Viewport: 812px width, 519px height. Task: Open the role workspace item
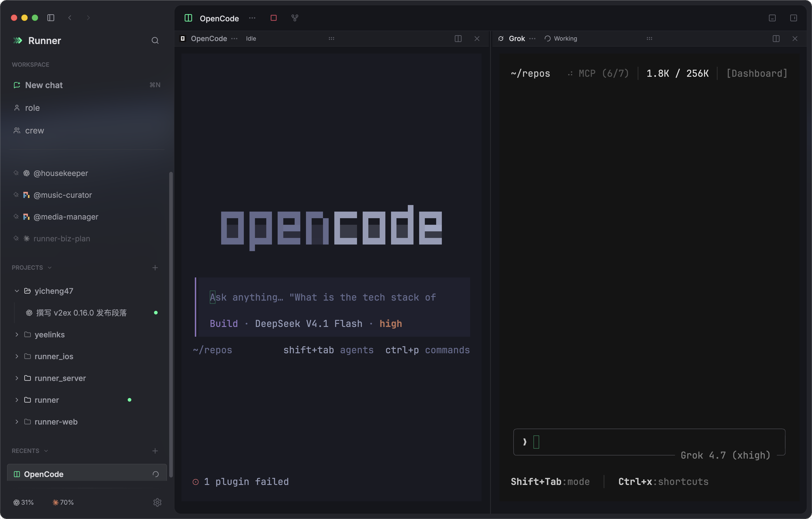[87, 108]
